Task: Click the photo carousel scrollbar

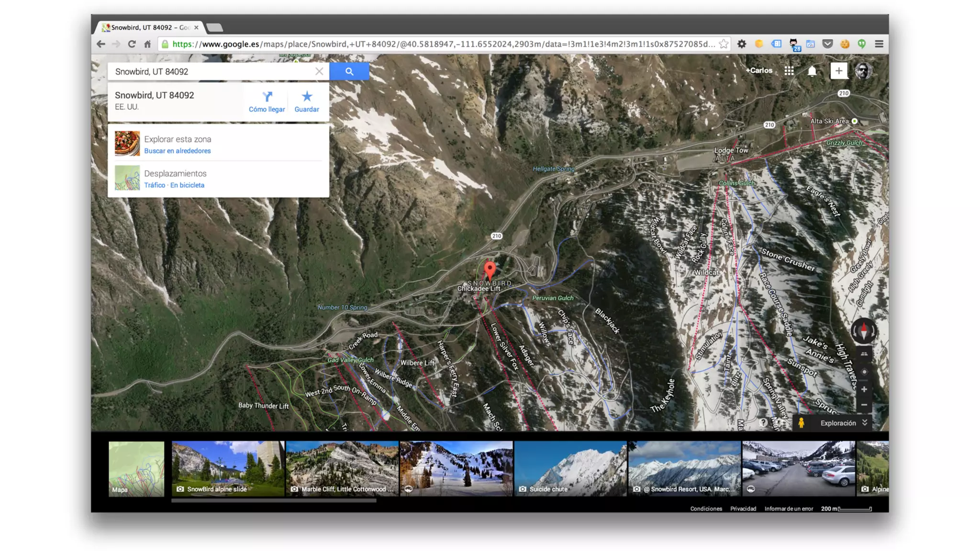Action: point(274,501)
